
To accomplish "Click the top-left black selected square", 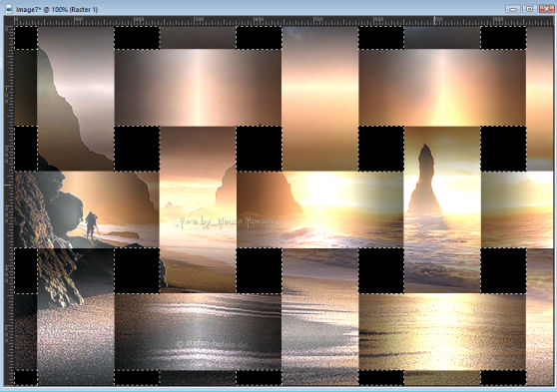I will (26, 38).
